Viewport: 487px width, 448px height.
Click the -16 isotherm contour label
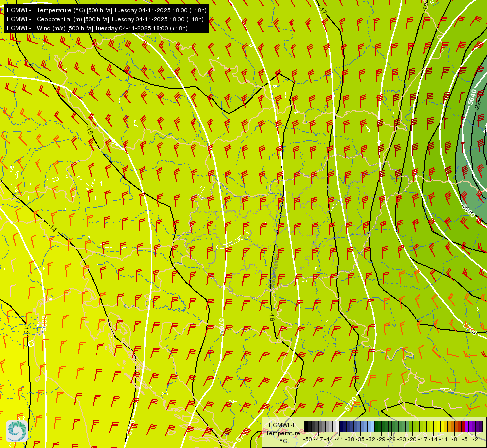[271, 317]
